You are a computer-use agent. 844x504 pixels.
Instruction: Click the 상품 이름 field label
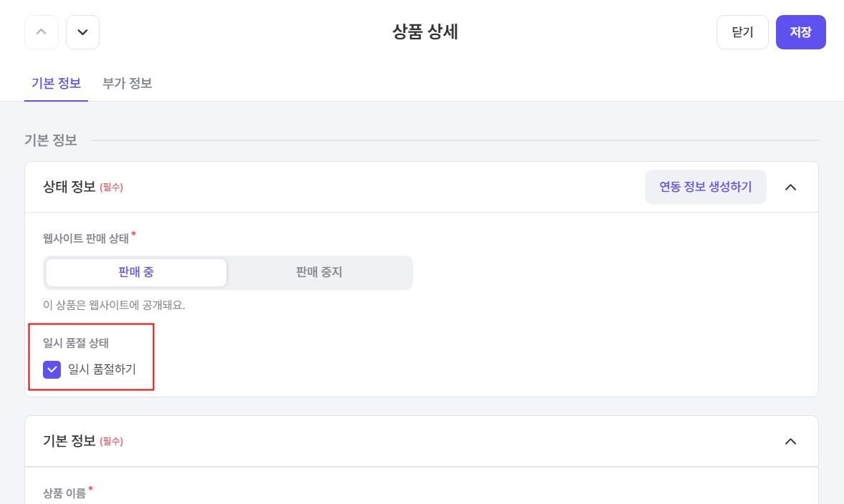pyautogui.click(x=64, y=493)
